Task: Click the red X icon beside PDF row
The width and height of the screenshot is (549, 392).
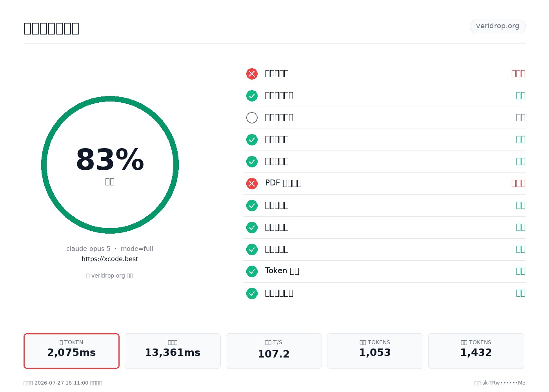Action: point(252,183)
